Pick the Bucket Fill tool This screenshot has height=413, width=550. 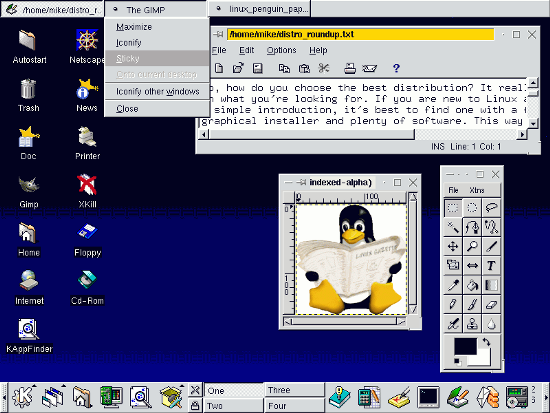tap(472, 285)
